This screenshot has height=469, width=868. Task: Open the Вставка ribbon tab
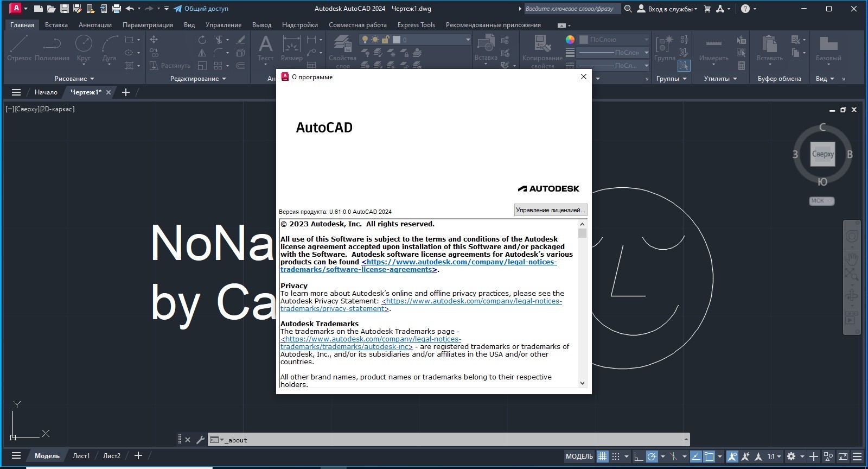56,25
